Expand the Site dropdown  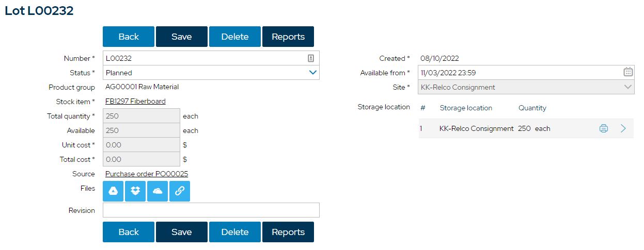pyautogui.click(x=628, y=87)
